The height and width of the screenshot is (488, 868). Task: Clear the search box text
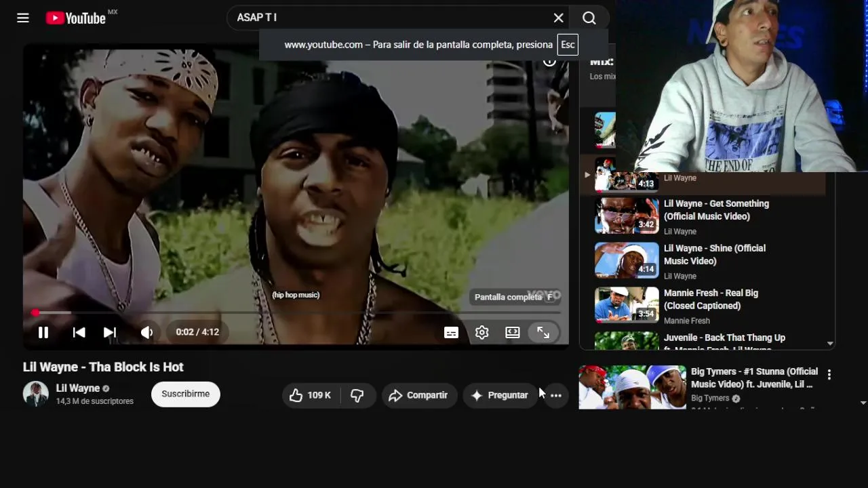point(558,18)
